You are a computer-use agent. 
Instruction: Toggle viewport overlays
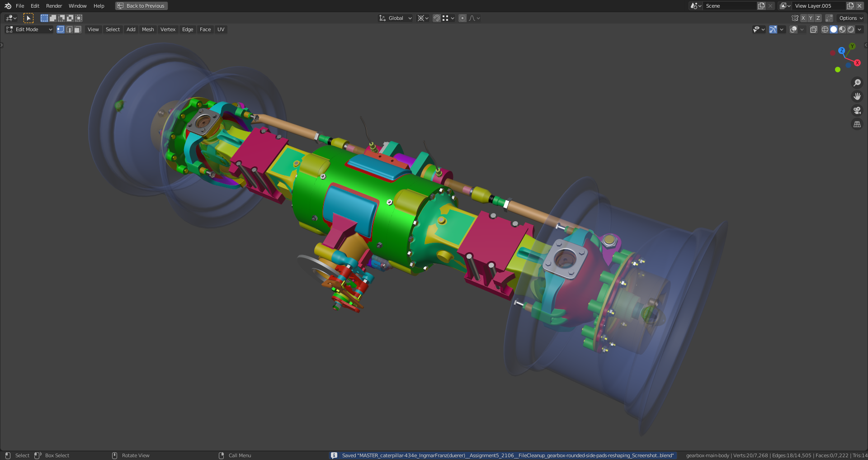click(793, 29)
